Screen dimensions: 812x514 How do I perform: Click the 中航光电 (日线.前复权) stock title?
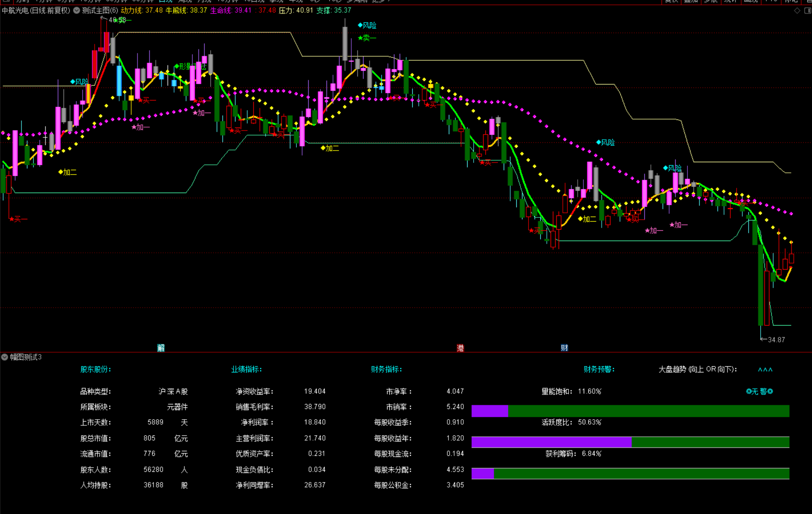36,11
